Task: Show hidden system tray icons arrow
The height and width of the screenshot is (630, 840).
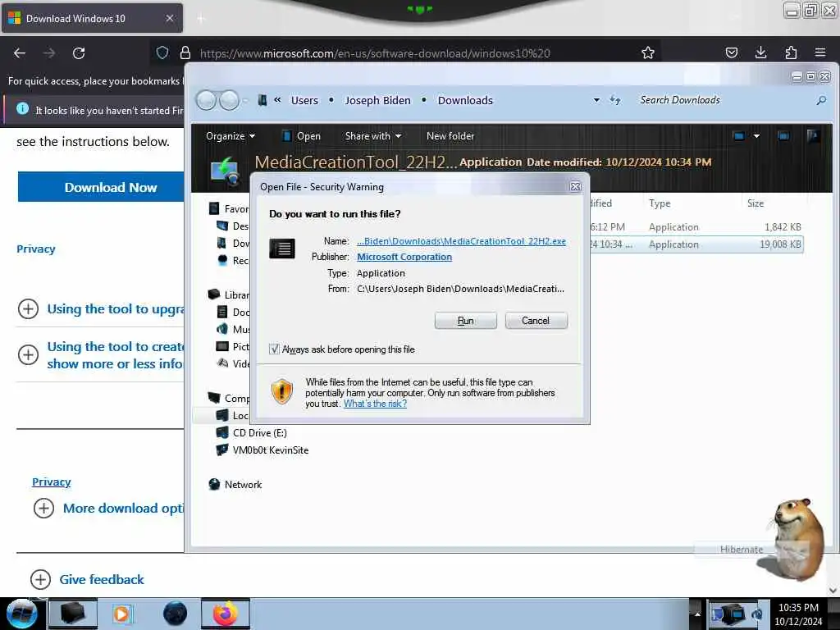Action: pos(697,614)
